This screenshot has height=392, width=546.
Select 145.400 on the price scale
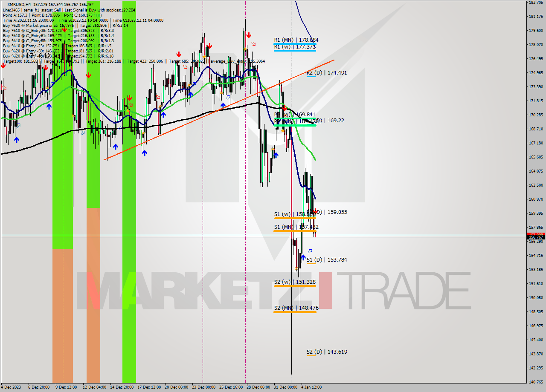(536, 340)
